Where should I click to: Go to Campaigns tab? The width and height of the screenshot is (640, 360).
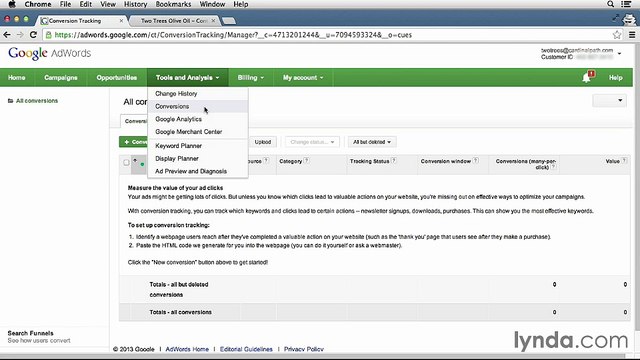tap(61, 78)
